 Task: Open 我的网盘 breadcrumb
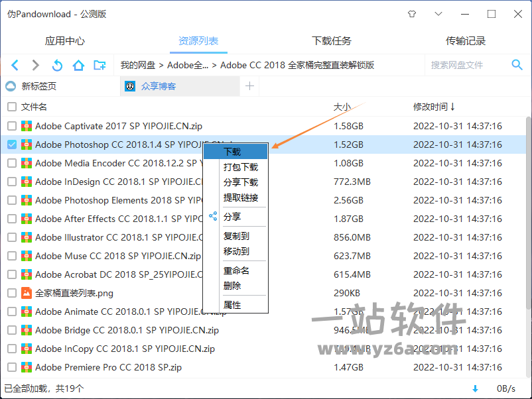[x=138, y=65]
